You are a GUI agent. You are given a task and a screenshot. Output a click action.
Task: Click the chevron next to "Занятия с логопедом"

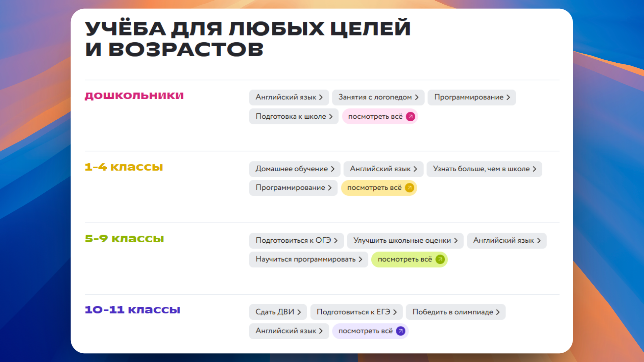417,97
